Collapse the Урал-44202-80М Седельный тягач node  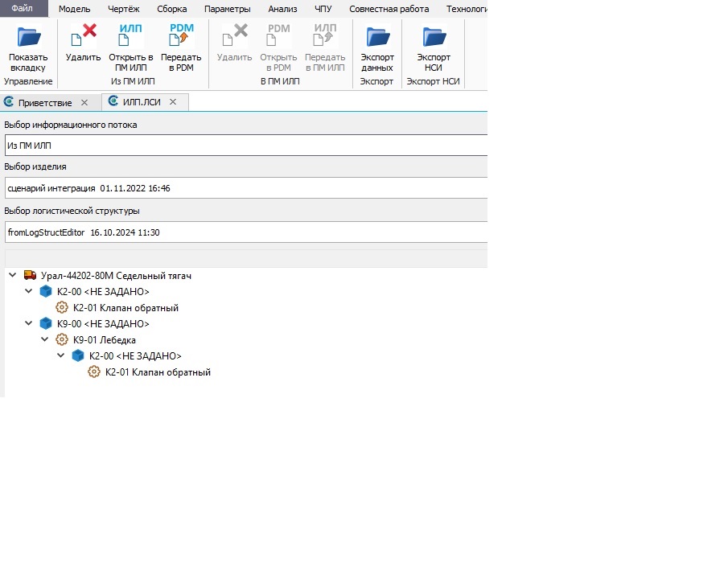pos(13,275)
